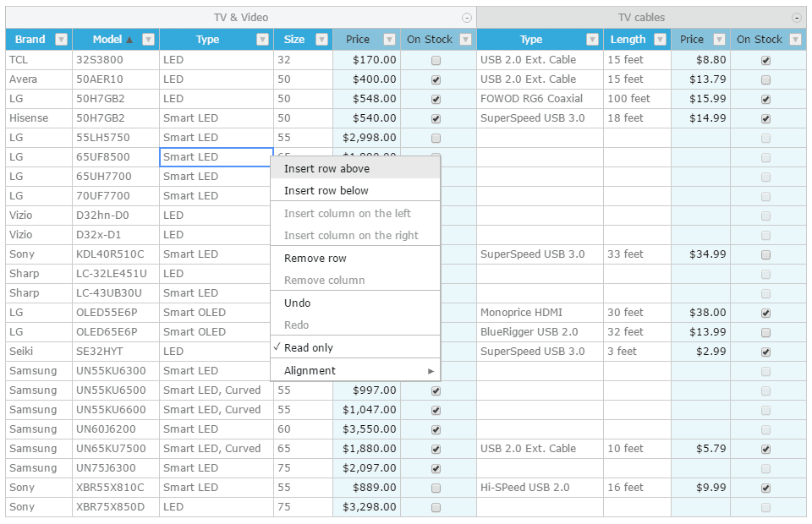Toggle On Stock checkbox for Sony XBR55X810C
Image resolution: width=812 pixels, height=524 pixels.
pos(436,489)
